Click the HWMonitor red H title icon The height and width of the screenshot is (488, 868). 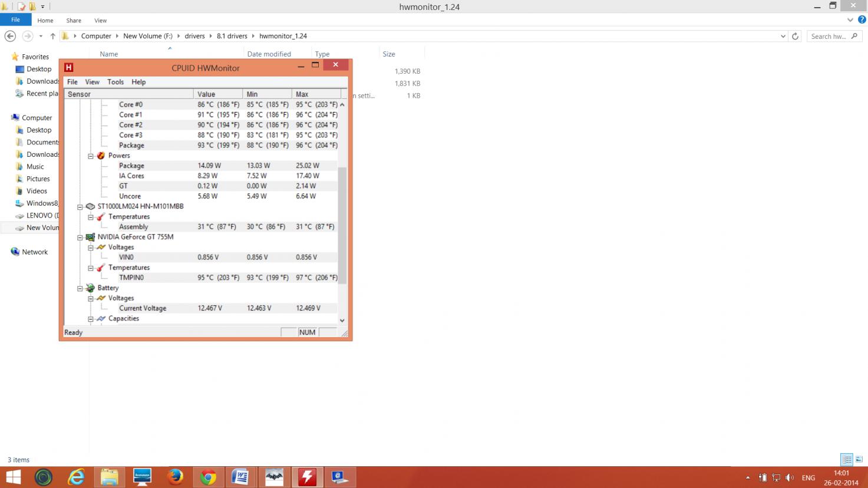coord(69,68)
